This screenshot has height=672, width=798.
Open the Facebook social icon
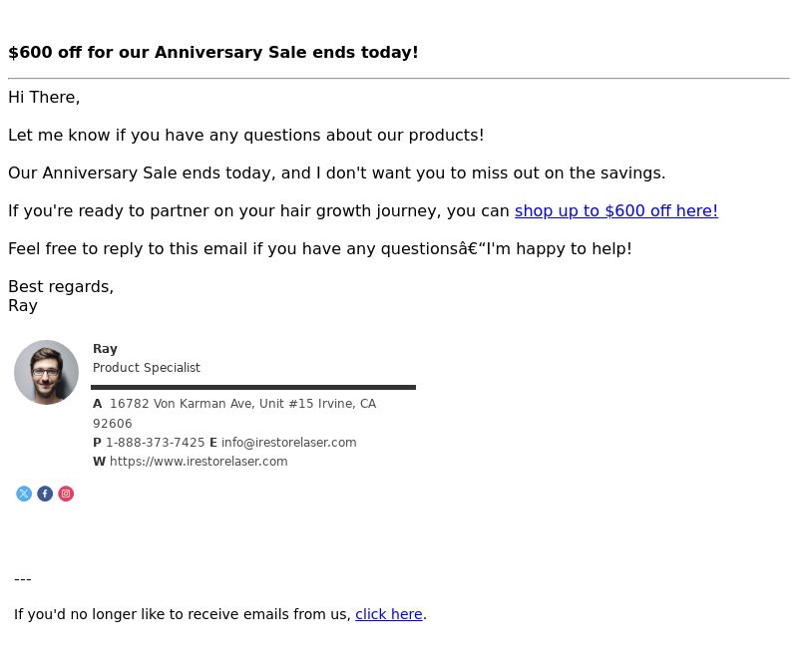click(45, 494)
